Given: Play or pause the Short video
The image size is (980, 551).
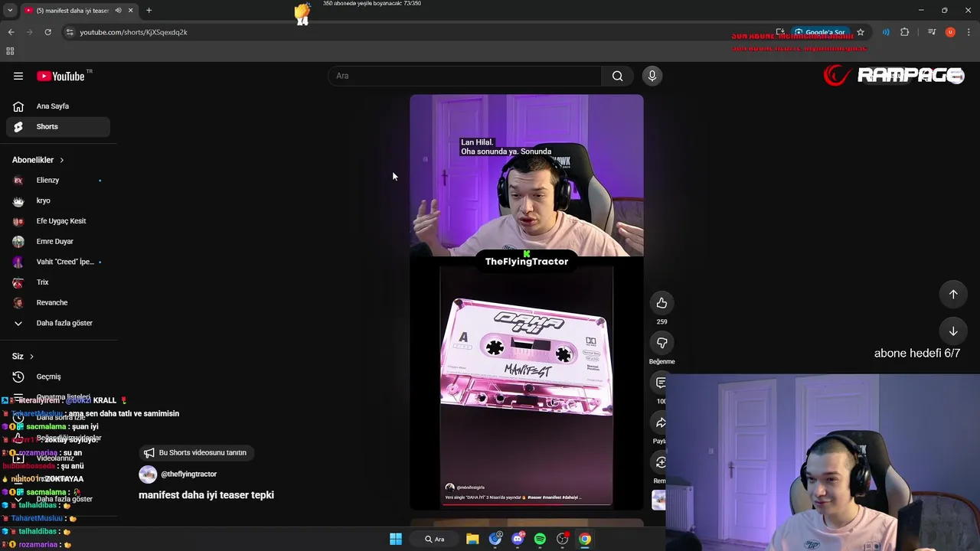Looking at the screenshot, I should pos(527,302).
